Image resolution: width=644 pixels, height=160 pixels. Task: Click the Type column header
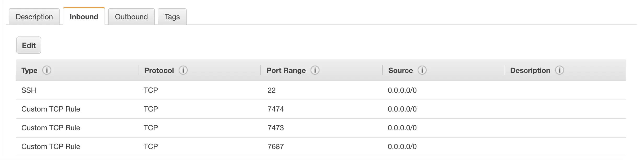point(30,71)
